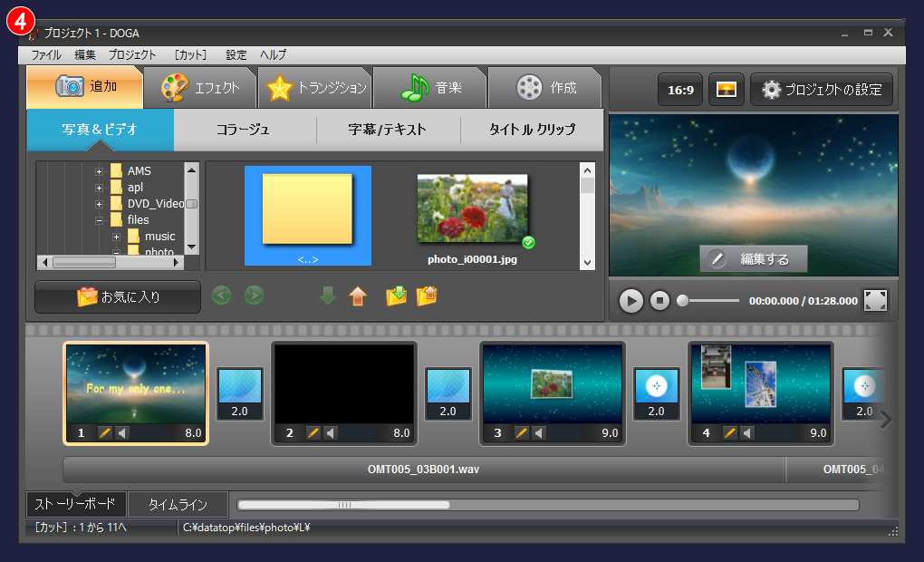Screen dimensions: 924x562
Task: Open the ファイル menu
Action: tap(43, 54)
